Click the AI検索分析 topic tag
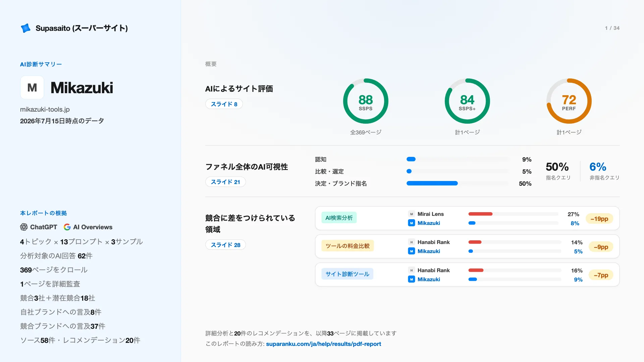644x362 pixels. coord(339,218)
